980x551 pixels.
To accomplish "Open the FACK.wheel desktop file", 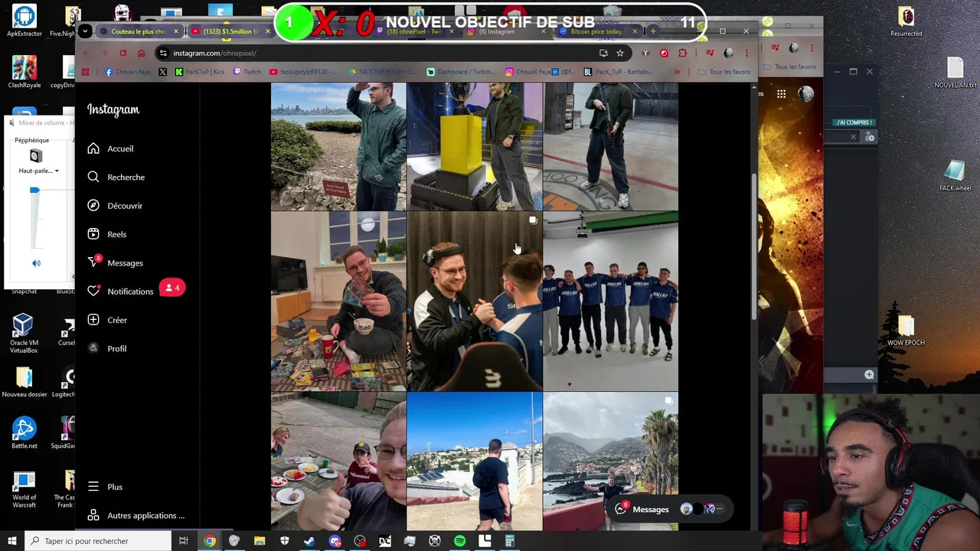I will click(x=955, y=176).
